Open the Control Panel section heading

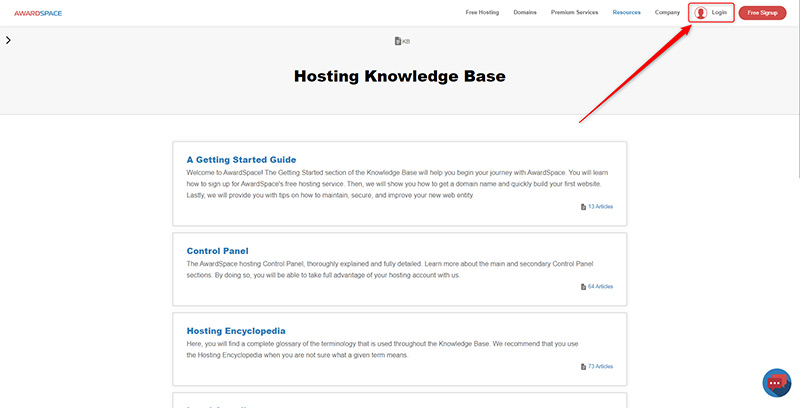(217, 251)
